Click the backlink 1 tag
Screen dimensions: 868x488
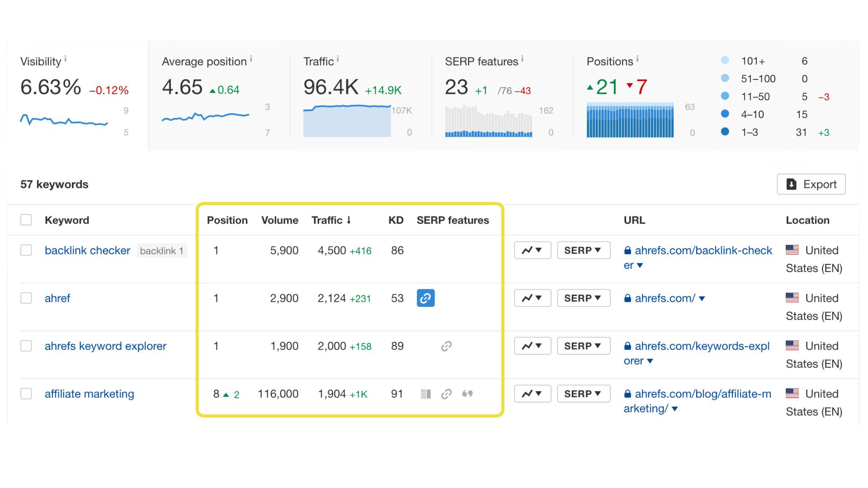(162, 251)
